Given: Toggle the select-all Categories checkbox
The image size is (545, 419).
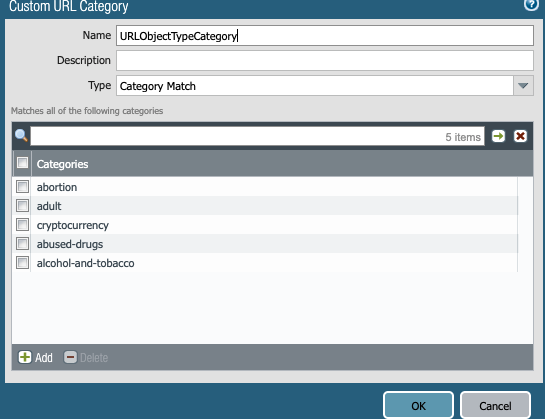Looking at the screenshot, I should pyautogui.click(x=23, y=162).
